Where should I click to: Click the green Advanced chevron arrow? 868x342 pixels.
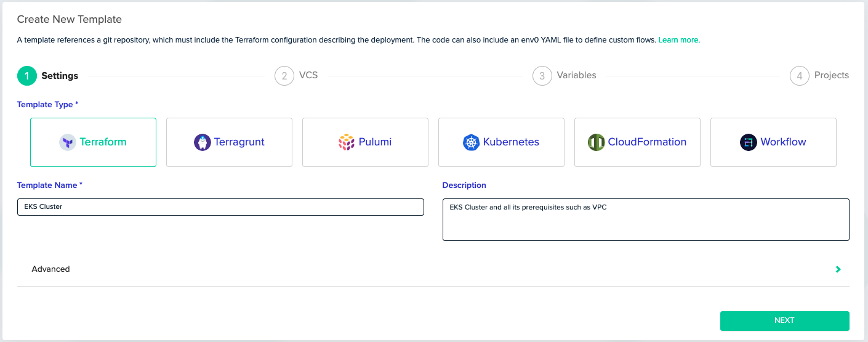[838, 269]
